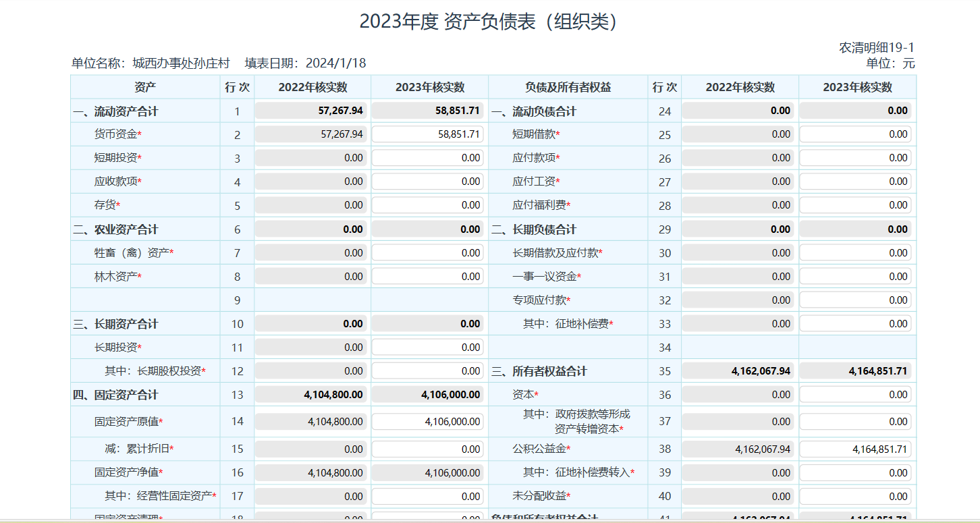Viewport: 980px width, 523px height.
Task: Click the 负债及所有者权益 column header
Action: click(x=568, y=87)
